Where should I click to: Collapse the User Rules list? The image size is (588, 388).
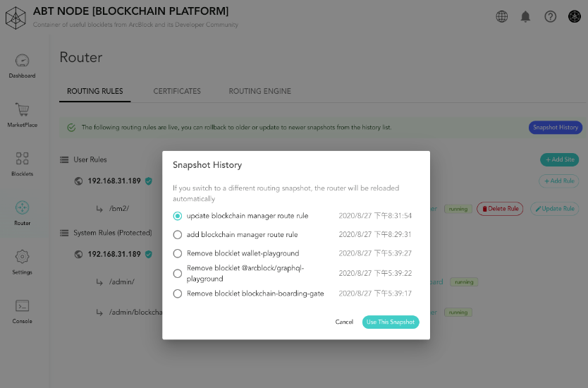(64, 160)
